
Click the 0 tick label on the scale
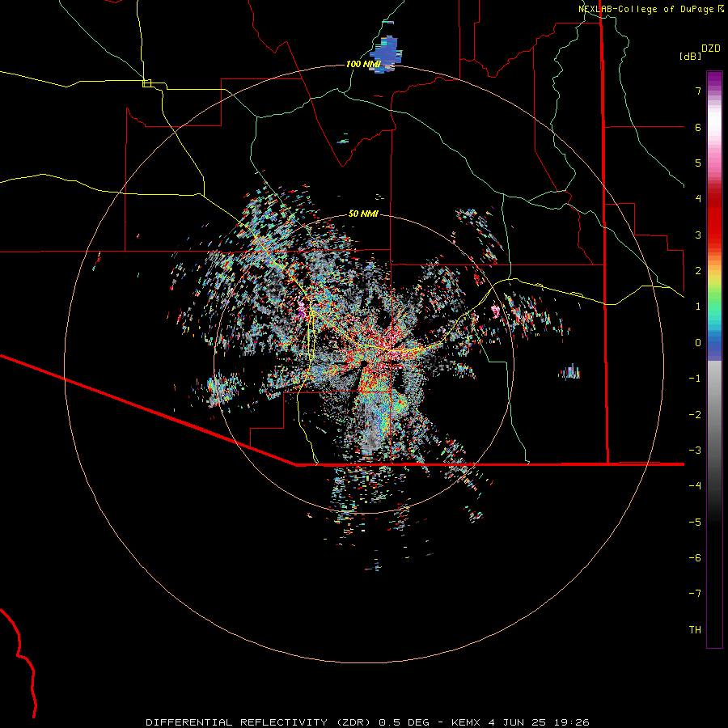pos(698,343)
